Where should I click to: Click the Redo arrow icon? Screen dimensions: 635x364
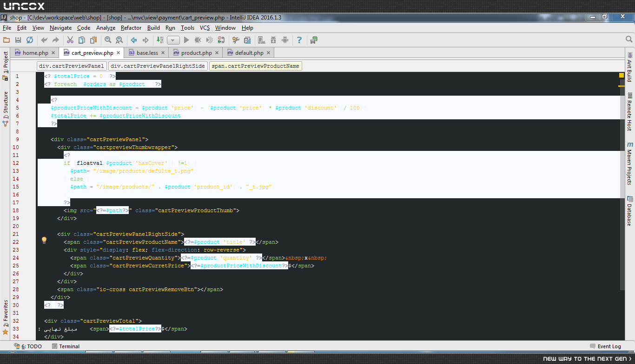(x=56, y=40)
